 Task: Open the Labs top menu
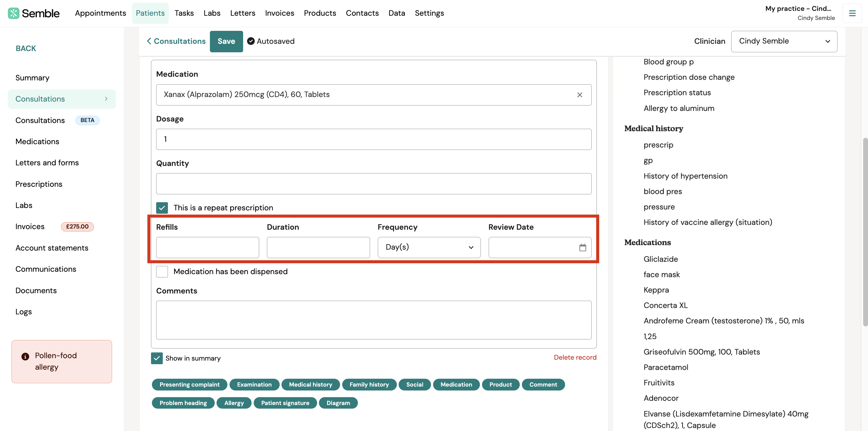pyautogui.click(x=212, y=13)
